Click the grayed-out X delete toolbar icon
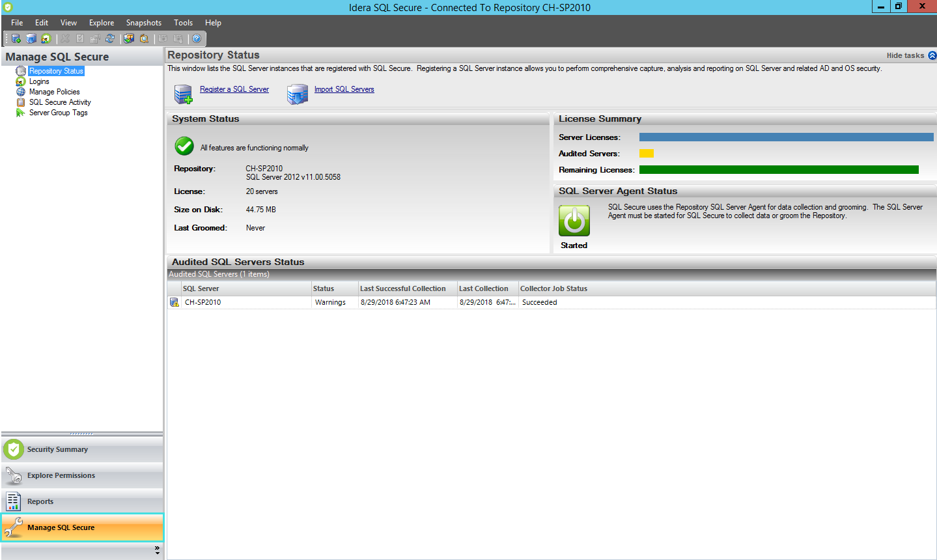Screen dimensions: 937x560 [65, 38]
